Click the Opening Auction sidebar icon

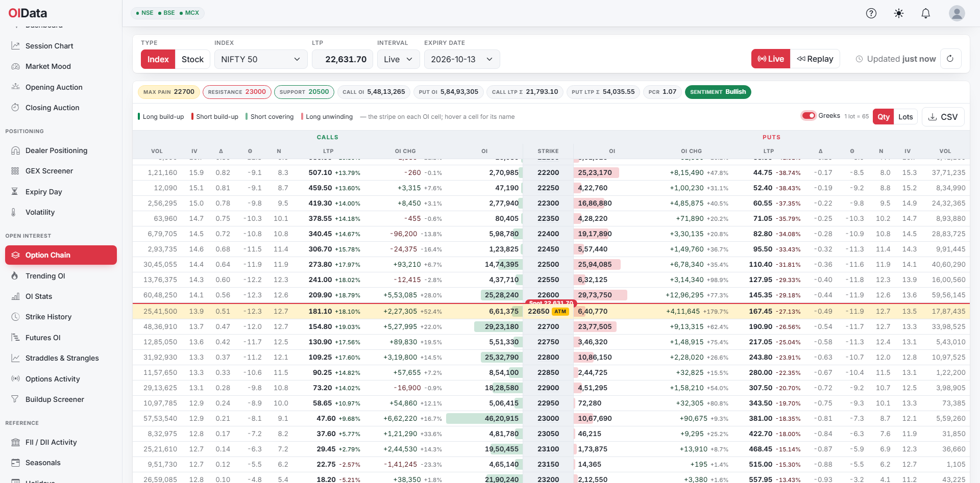tap(15, 87)
